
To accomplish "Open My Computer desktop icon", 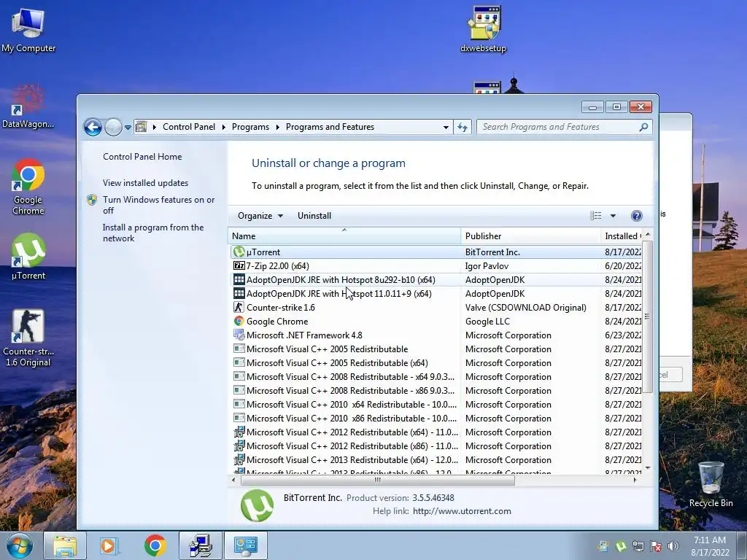I will [28, 29].
